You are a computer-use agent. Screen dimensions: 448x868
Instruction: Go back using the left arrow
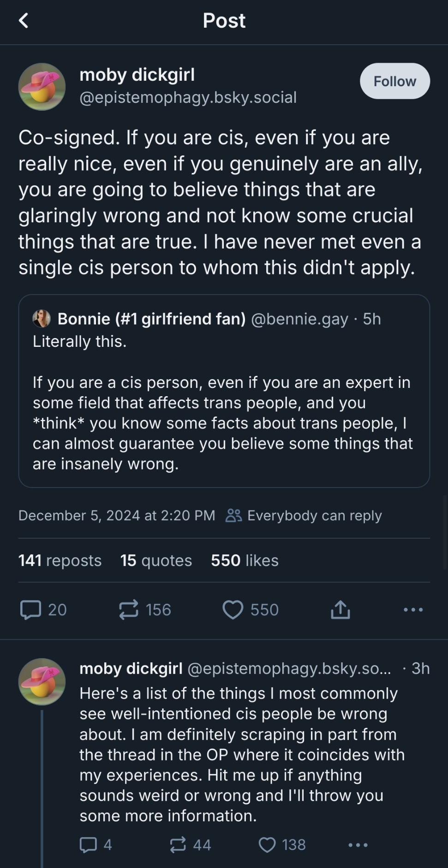(24, 21)
